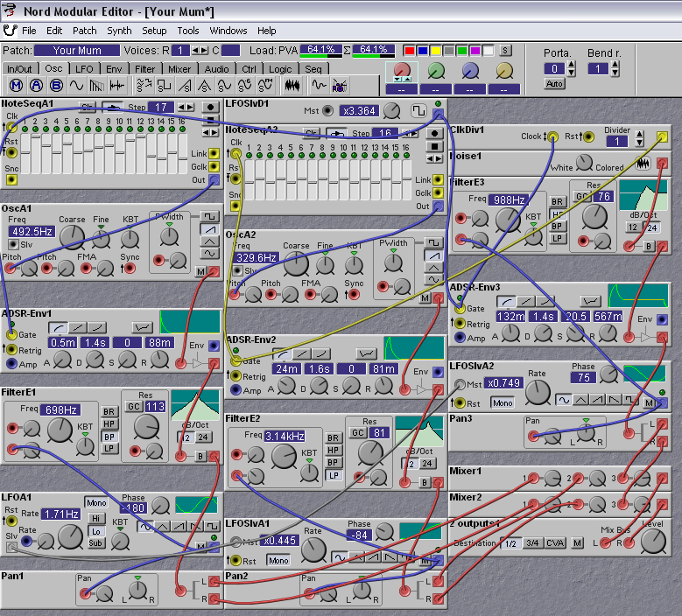The width and height of the screenshot is (682, 616).
Task: Add Oscillator A module icon
Action: click(36, 86)
